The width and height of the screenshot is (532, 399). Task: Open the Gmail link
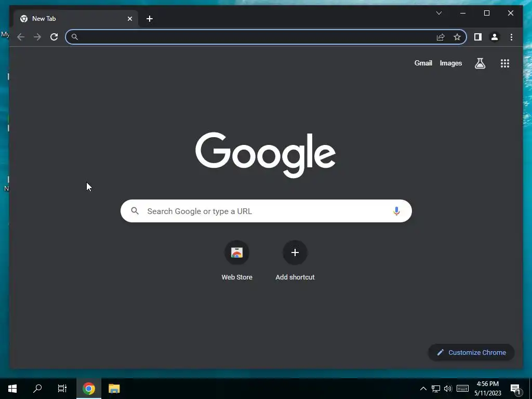(423, 63)
